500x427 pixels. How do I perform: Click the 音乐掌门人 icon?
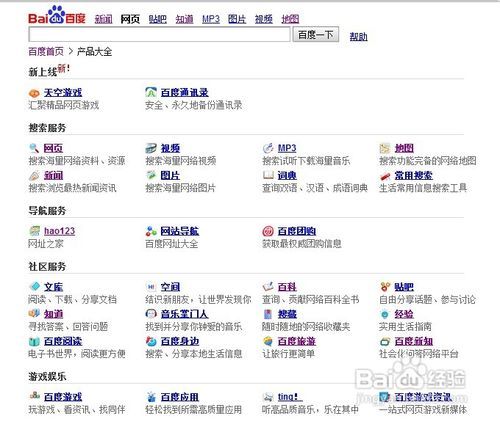(151, 314)
